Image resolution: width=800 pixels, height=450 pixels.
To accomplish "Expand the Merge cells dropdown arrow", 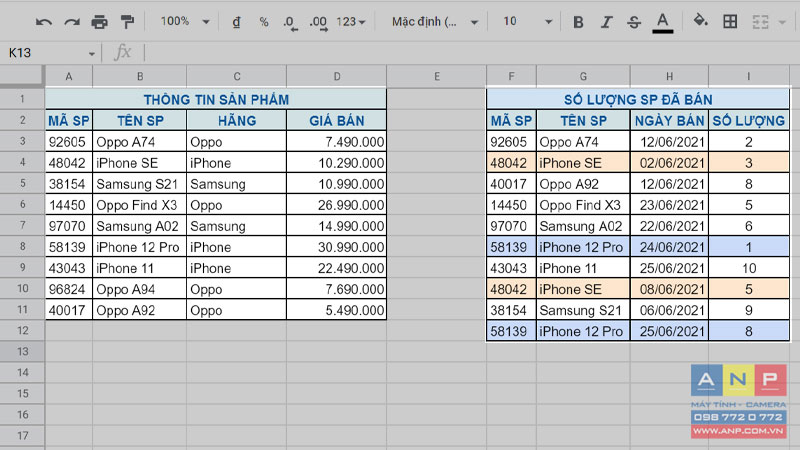I will coord(782,22).
